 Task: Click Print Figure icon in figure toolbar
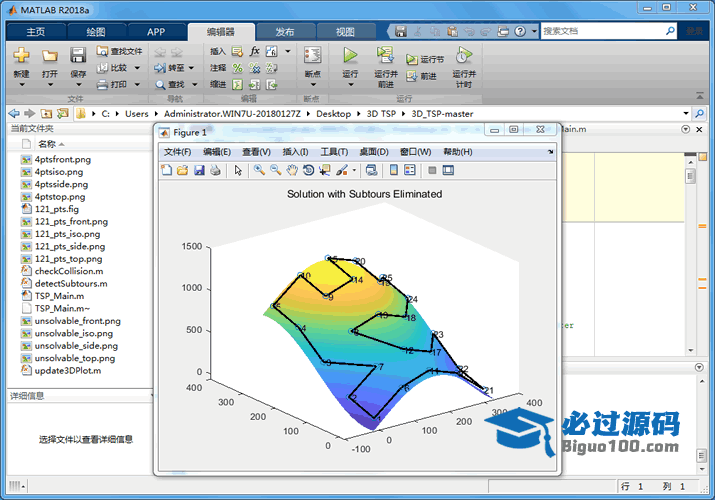coord(215,170)
